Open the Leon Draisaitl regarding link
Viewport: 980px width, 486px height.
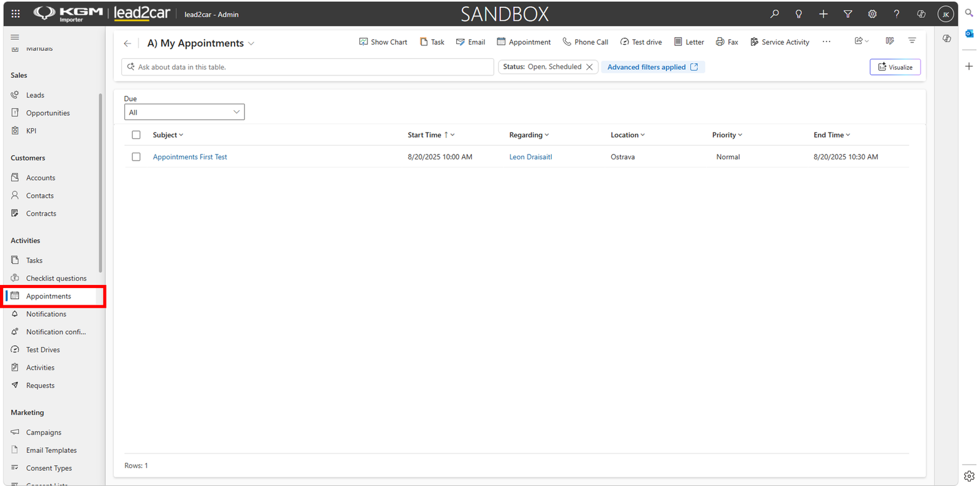coord(530,157)
